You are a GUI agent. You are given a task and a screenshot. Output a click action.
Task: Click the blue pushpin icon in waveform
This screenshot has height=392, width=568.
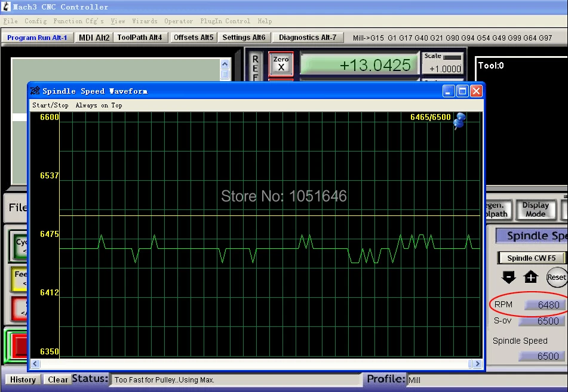pos(459,121)
